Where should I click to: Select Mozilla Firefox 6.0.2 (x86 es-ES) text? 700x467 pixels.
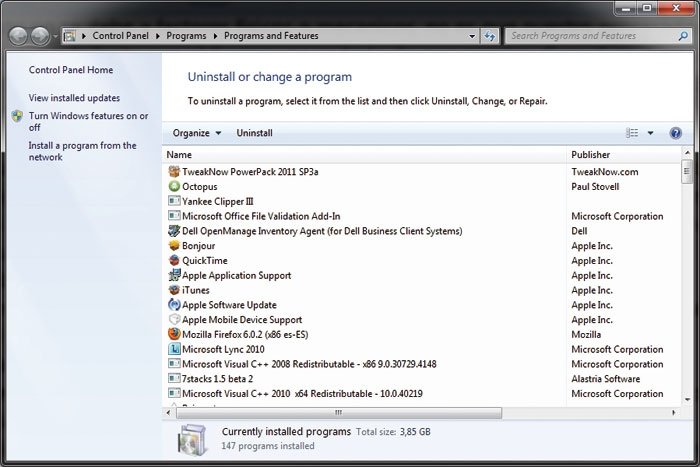coord(245,334)
